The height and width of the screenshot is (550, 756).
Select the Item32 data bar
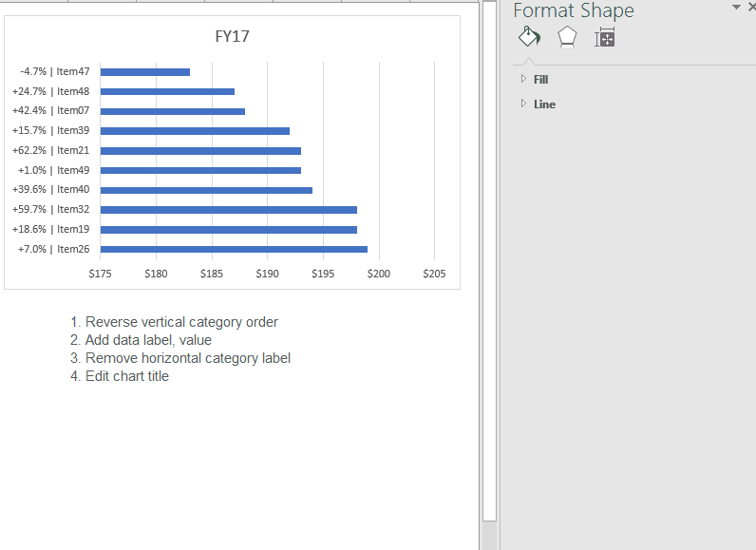point(228,210)
